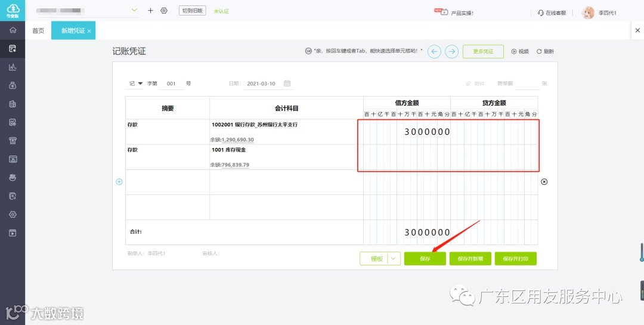Click the 未认证 status link
Viewport: 644px width, 325px height.
point(221,11)
